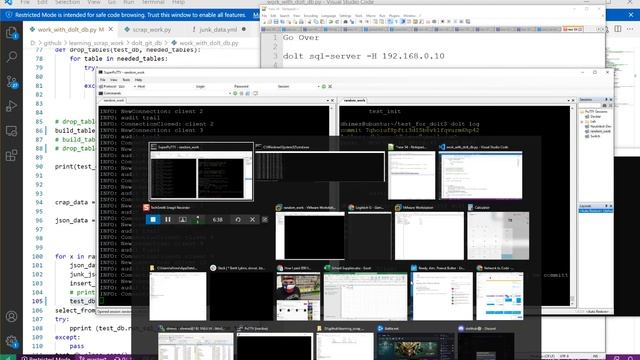
Task: Toggle webcam in TechSmith Snagit Recorder
Action: [182, 220]
